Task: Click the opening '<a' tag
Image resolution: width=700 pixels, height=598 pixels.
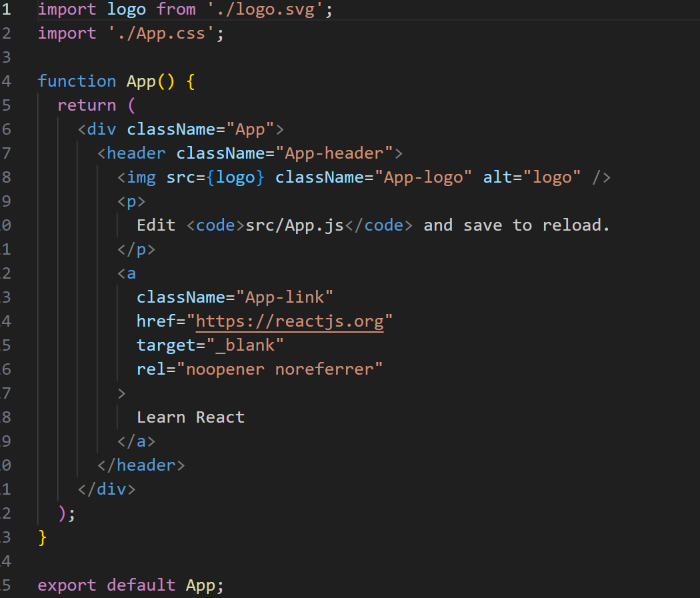Action: [x=127, y=273]
